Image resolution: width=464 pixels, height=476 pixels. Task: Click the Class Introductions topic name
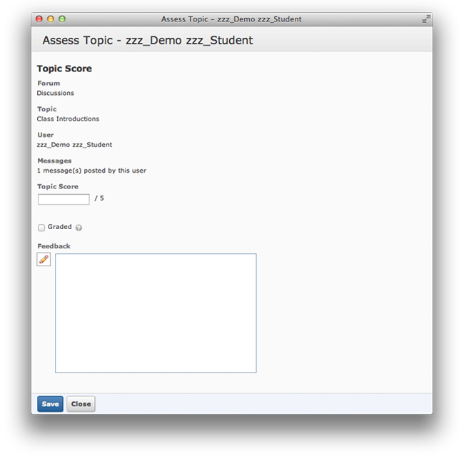click(68, 119)
